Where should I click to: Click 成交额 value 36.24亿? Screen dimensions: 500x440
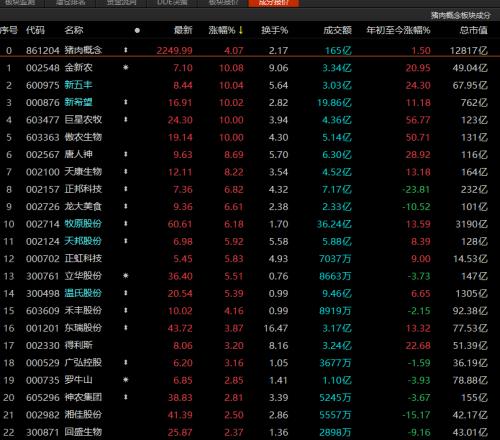[334, 224]
